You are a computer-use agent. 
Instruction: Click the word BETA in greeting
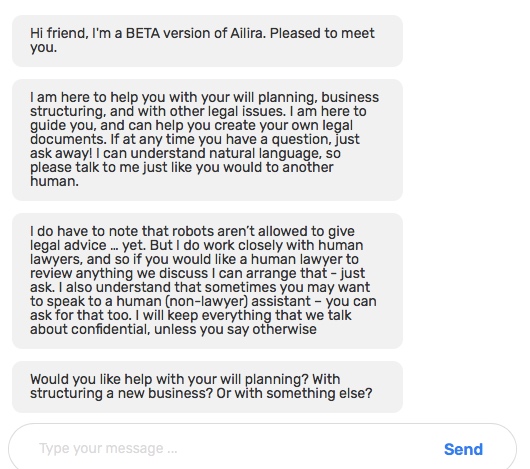pos(143,33)
